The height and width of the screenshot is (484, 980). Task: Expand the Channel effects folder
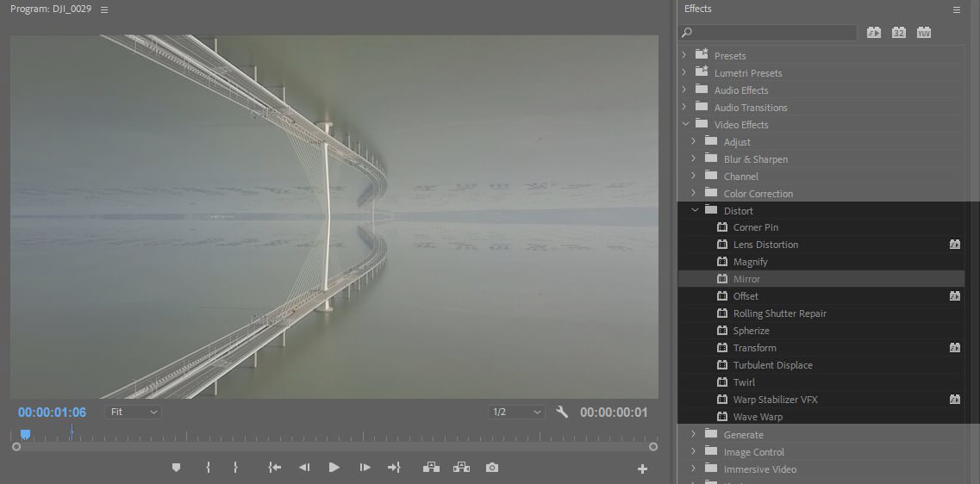(x=693, y=176)
